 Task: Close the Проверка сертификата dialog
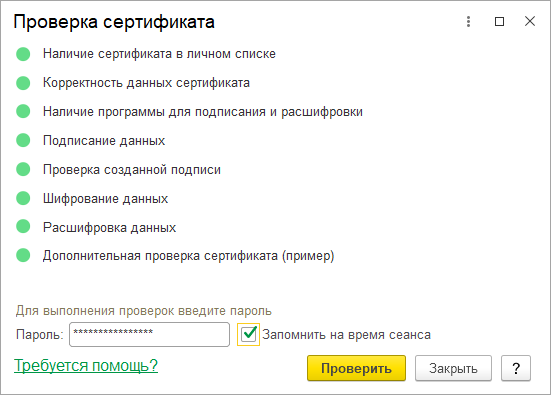pyautogui.click(x=530, y=21)
